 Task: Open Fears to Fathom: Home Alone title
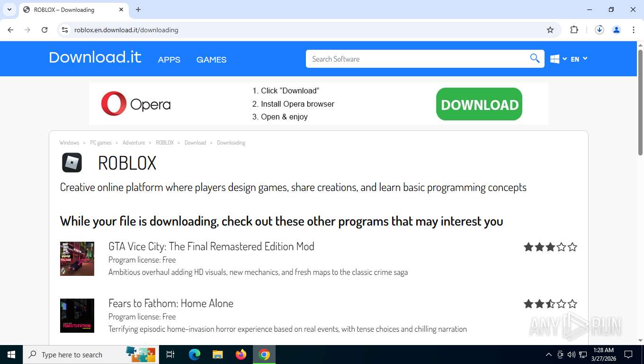pyautogui.click(x=171, y=303)
